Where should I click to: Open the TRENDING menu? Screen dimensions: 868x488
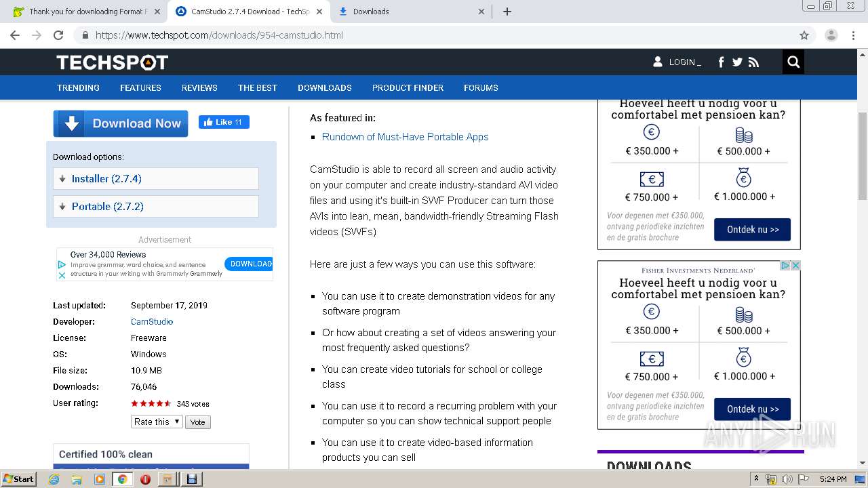(78, 87)
